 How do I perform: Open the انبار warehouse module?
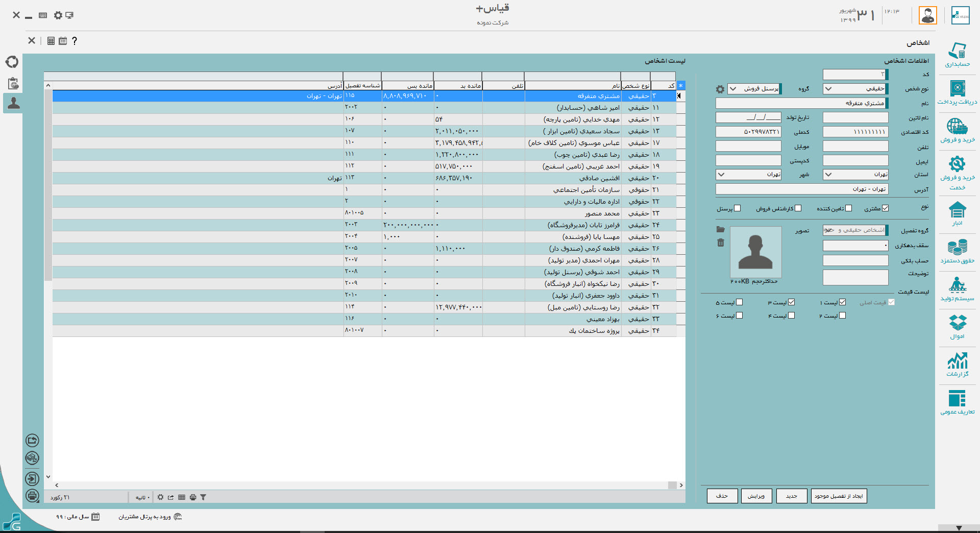click(x=957, y=213)
